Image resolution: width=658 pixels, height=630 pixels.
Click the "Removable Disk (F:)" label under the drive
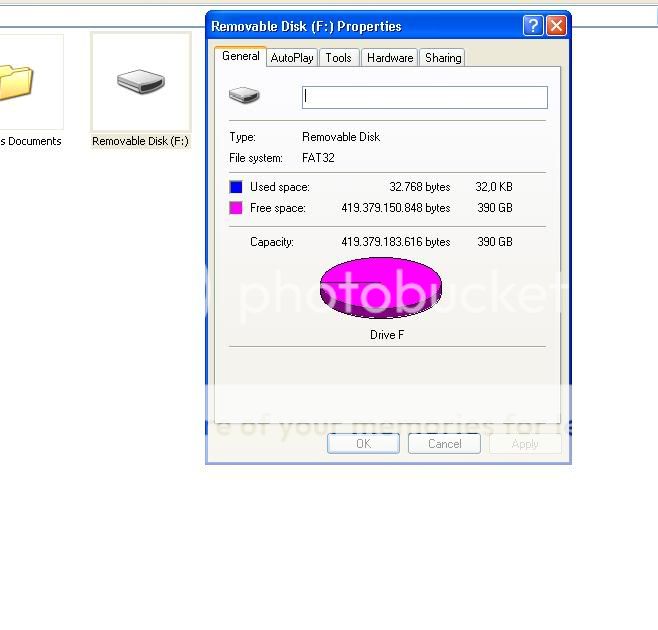140,141
